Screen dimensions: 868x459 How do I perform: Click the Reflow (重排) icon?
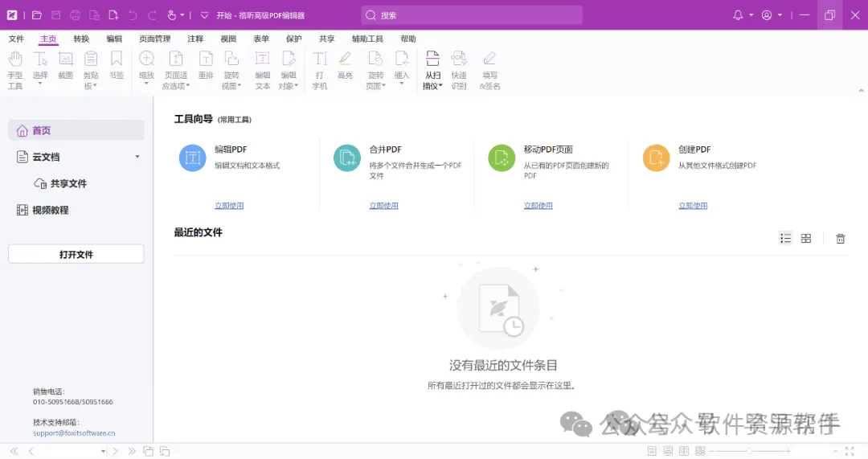point(206,65)
